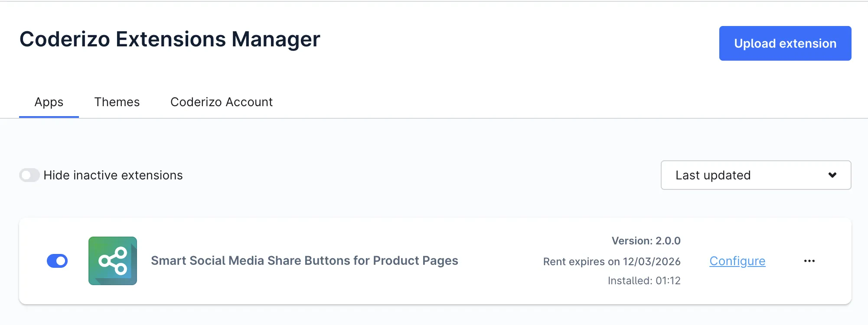Open the Configure link for the extension
The image size is (868, 325).
(737, 261)
